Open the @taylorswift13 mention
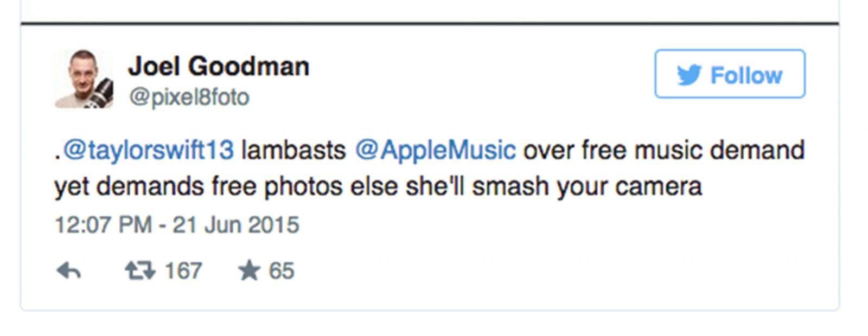Viewport: 868px width, 336px height. (x=148, y=150)
